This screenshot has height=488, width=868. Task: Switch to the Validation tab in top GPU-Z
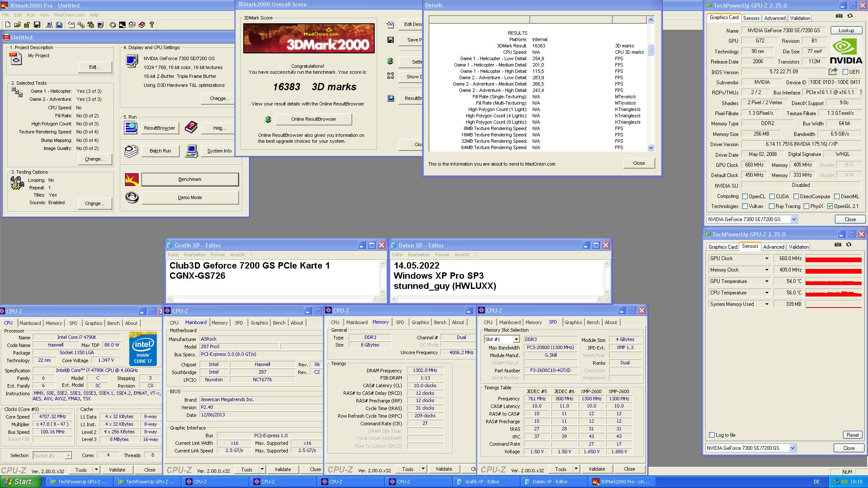(x=800, y=18)
